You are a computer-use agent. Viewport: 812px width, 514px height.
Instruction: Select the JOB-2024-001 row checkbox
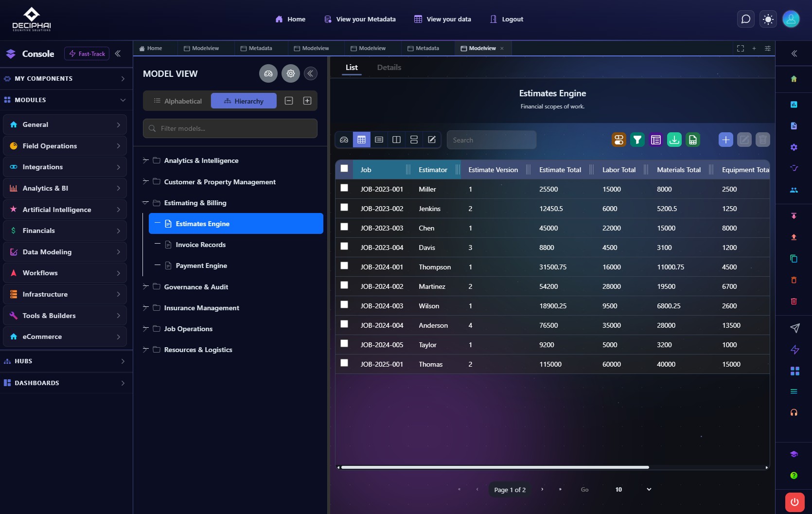click(x=344, y=266)
